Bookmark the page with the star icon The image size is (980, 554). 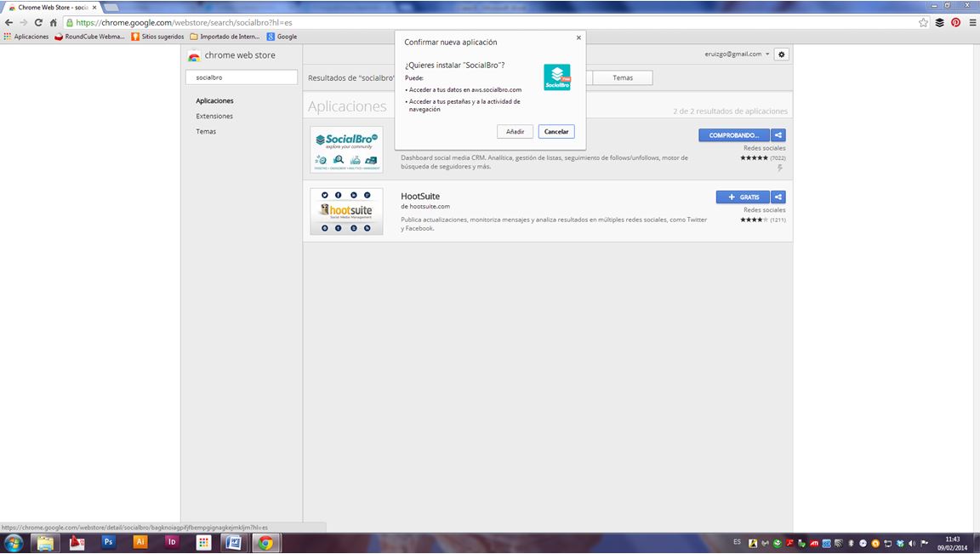click(924, 23)
